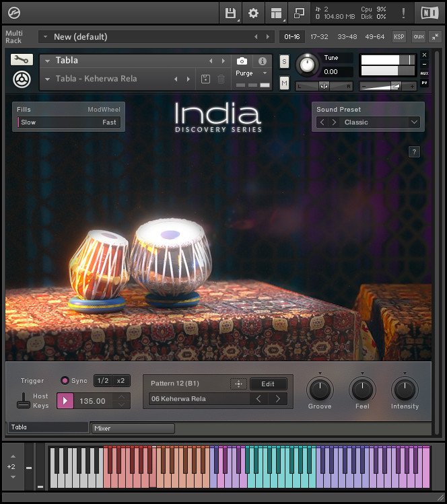Open the workspace layout panel icon
The image size is (447, 504).
276,13
